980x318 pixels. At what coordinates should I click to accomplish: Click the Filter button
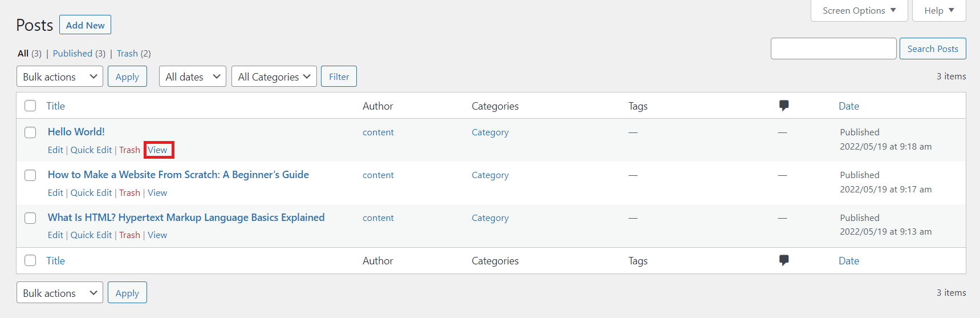339,77
